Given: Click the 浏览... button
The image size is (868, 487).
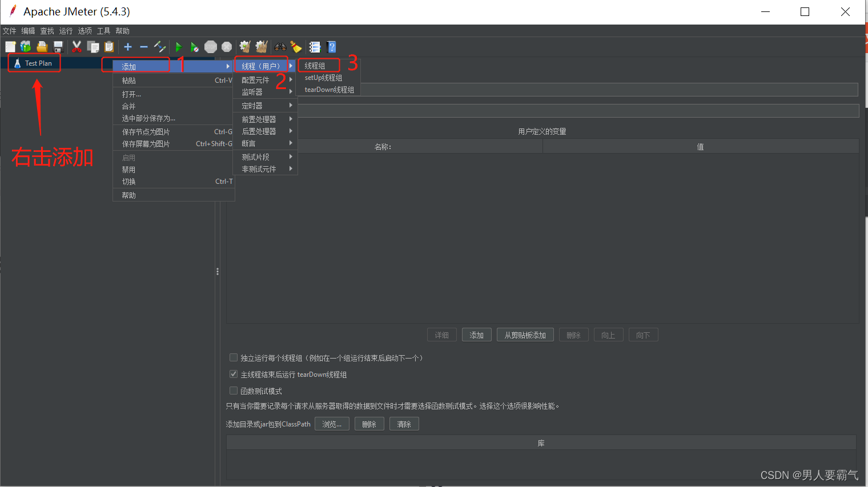Looking at the screenshot, I should (332, 424).
